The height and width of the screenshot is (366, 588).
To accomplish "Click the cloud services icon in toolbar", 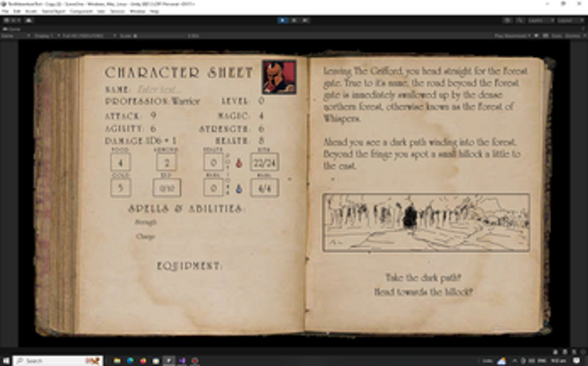I will tap(29, 20).
